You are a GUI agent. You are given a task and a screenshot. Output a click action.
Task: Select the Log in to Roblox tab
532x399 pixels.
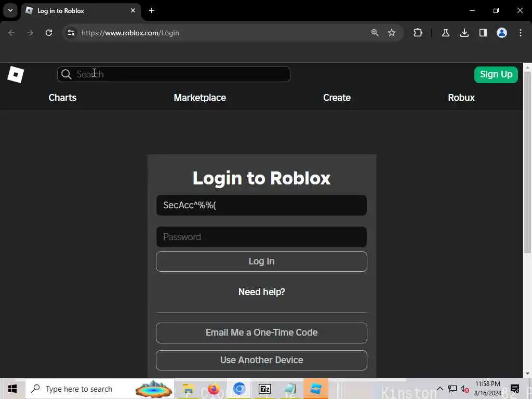[x=81, y=11]
